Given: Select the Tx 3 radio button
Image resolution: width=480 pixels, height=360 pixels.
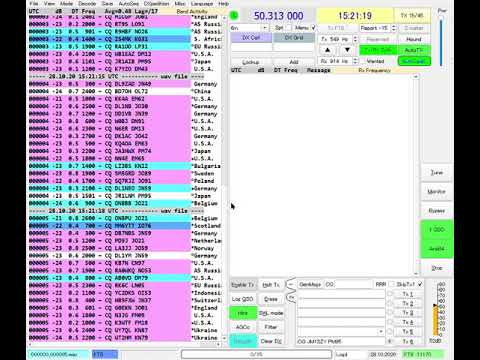Looking at the screenshot, I should 389,313.
